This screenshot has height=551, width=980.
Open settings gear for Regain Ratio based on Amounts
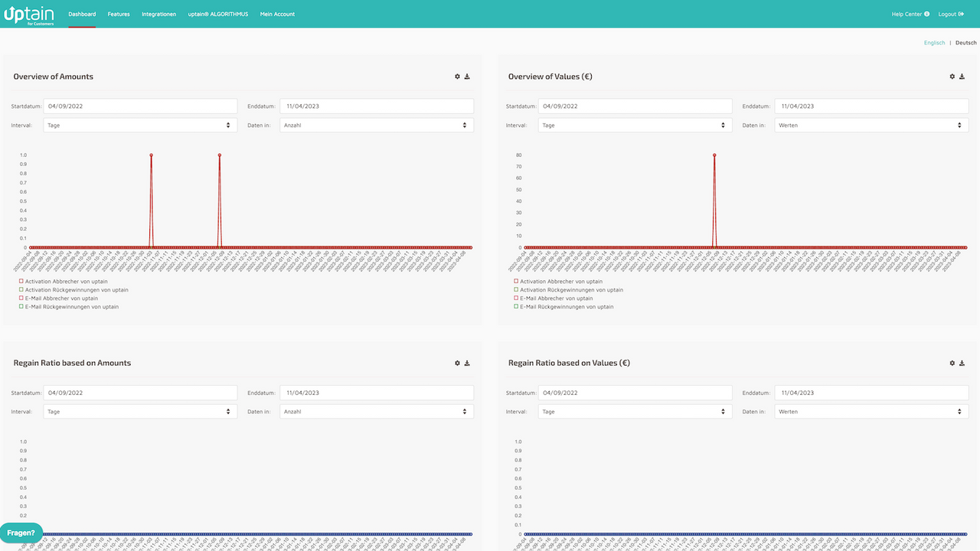456,363
